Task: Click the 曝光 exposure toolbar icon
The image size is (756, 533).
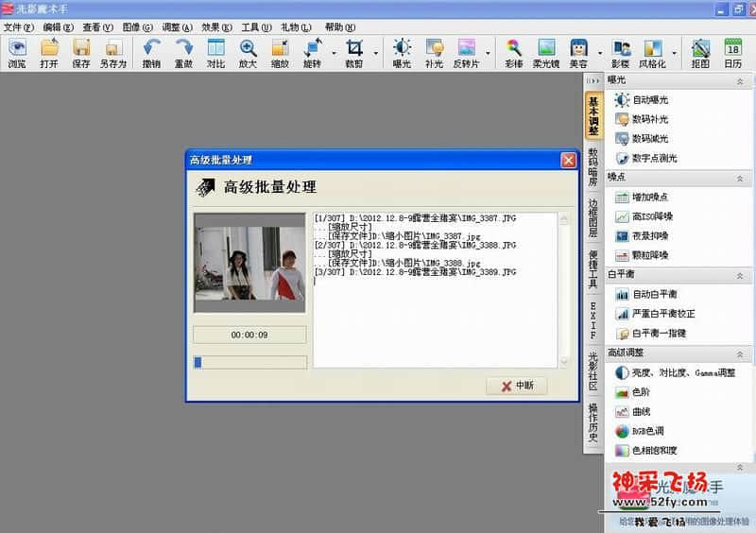Action: pos(403,53)
